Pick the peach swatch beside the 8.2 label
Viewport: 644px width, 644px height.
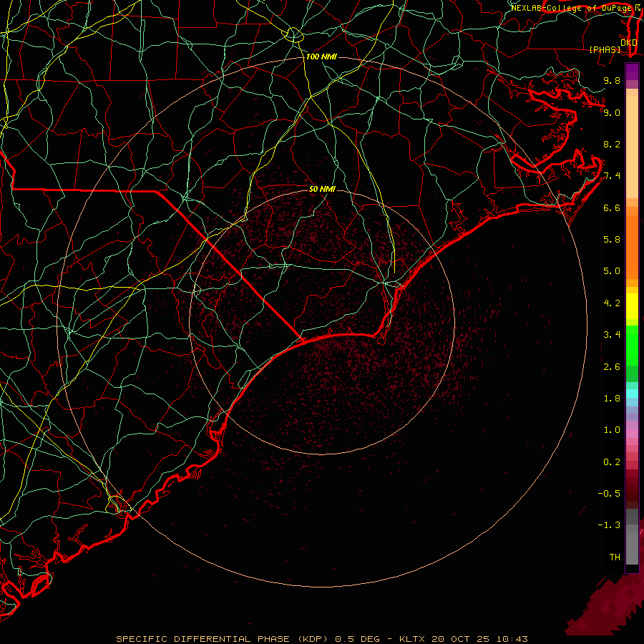pyautogui.click(x=632, y=147)
